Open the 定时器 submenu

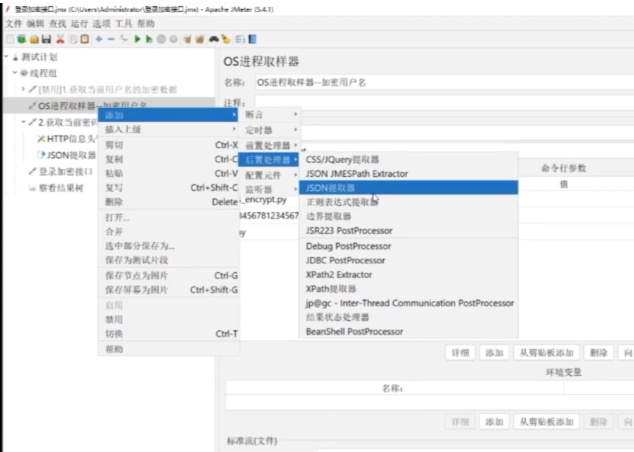(270, 130)
